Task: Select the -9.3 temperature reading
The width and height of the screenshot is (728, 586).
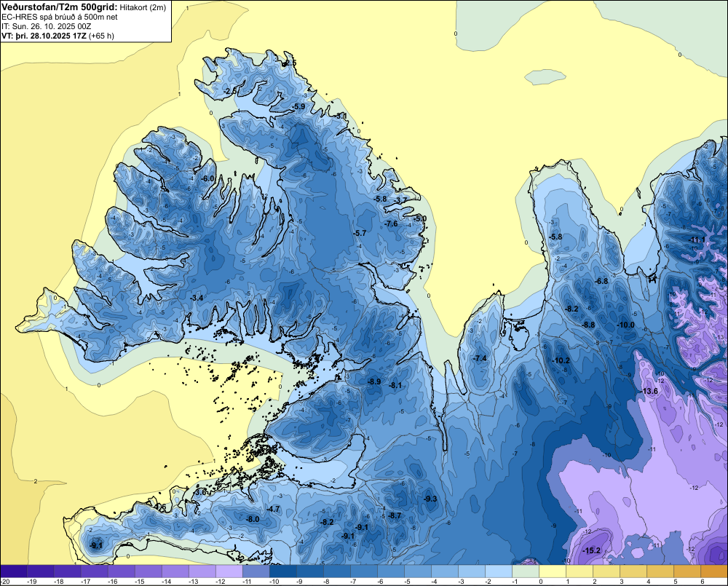Action: (430, 499)
